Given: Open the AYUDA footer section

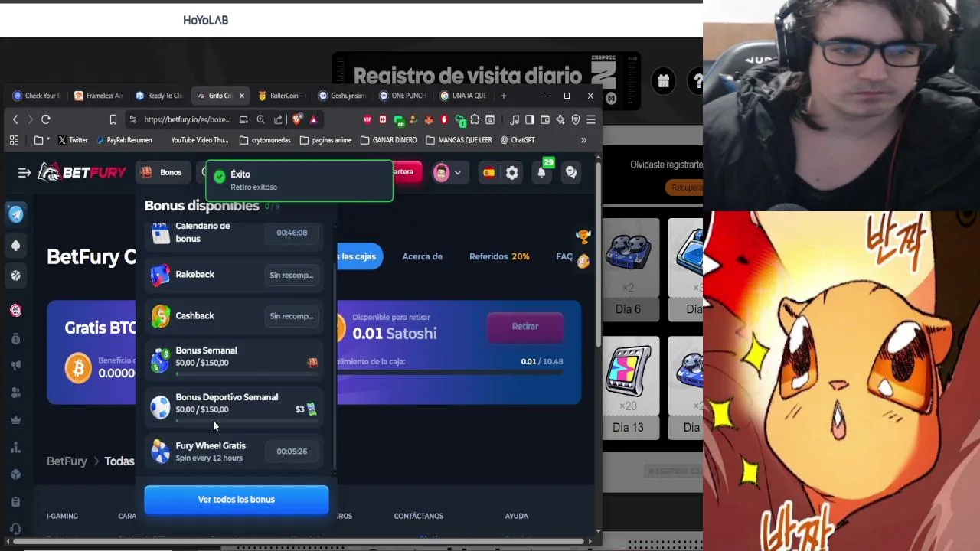Looking at the screenshot, I should pyautogui.click(x=517, y=517).
